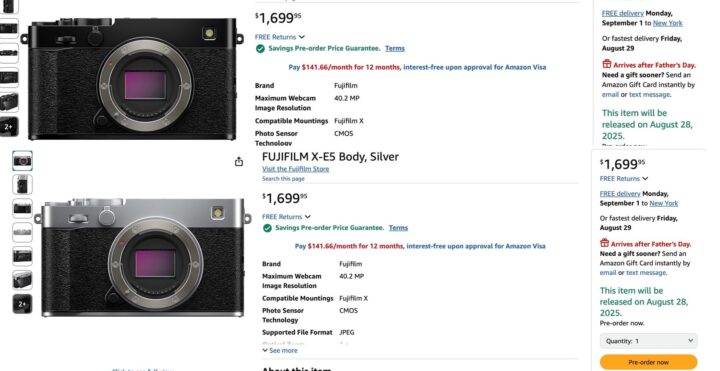Select the first silver camera front thumbnail
Screen dimensions: 720x371
pyautogui.click(x=22, y=161)
